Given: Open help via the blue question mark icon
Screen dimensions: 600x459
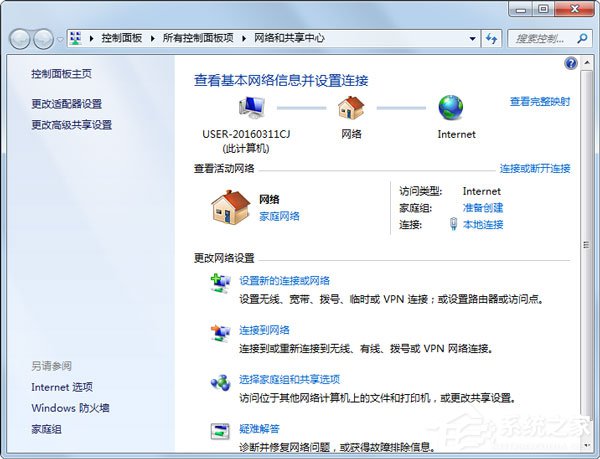Looking at the screenshot, I should 571,63.
